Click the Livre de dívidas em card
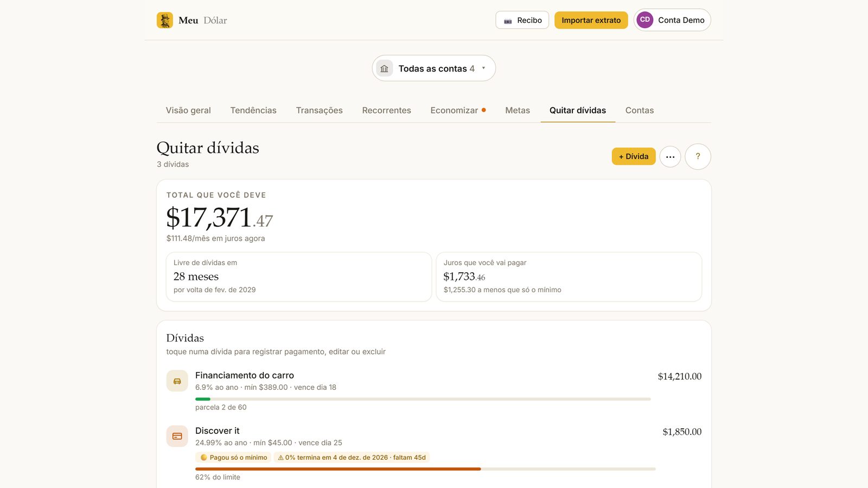This screenshot has height=488, width=868. pos(299,277)
